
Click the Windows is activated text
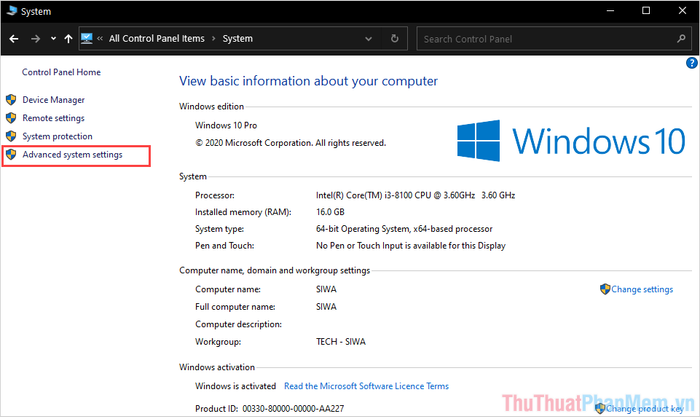(x=236, y=386)
